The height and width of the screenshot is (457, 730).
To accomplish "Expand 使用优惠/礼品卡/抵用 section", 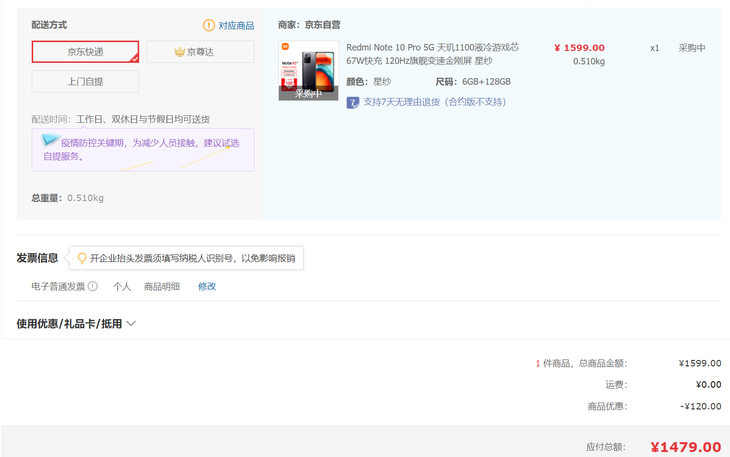I will pos(70,324).
